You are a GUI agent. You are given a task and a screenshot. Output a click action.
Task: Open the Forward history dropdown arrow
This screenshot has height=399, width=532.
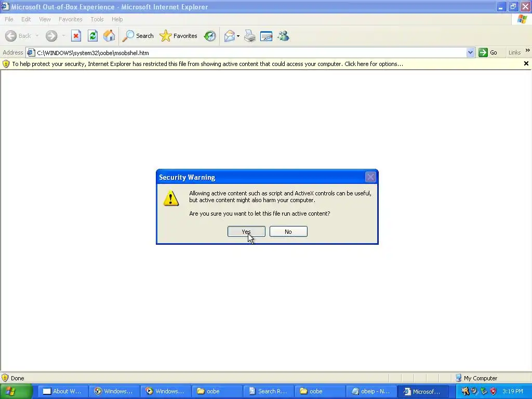[x=63, y=36]
